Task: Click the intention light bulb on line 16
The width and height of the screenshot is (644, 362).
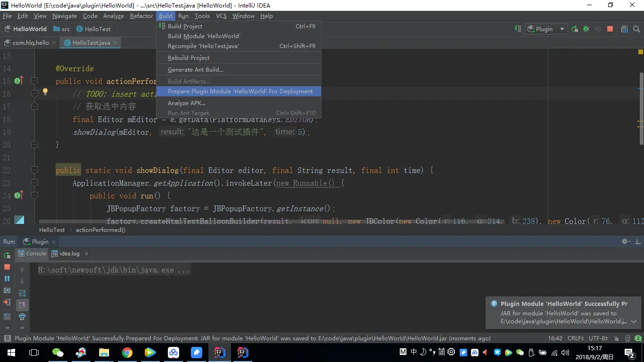Action: [x=45, y=92]
